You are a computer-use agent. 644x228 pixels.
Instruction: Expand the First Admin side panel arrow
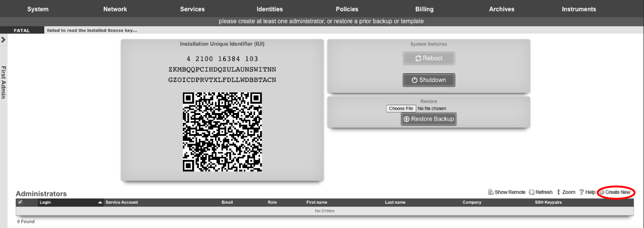(x=3, y=39)
